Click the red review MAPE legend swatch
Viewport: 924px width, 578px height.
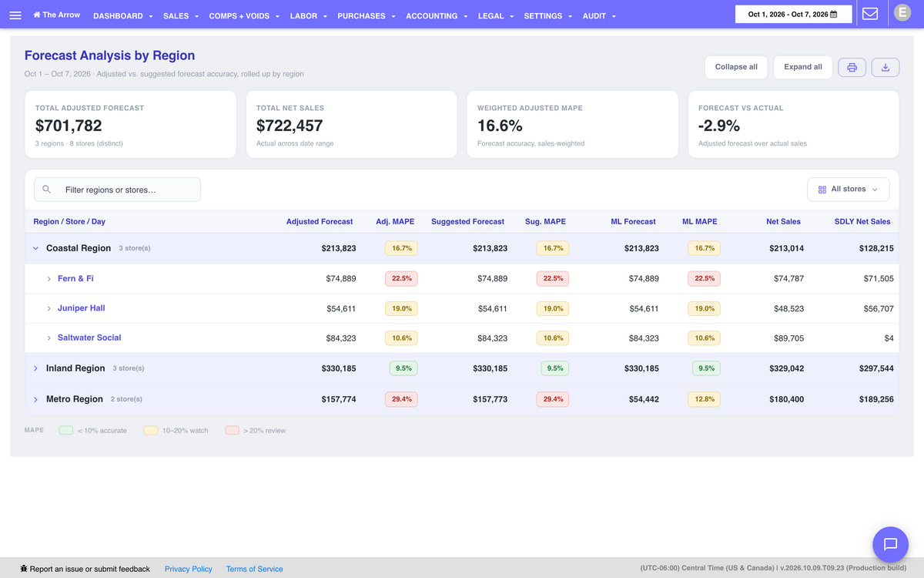click(232, 430)
